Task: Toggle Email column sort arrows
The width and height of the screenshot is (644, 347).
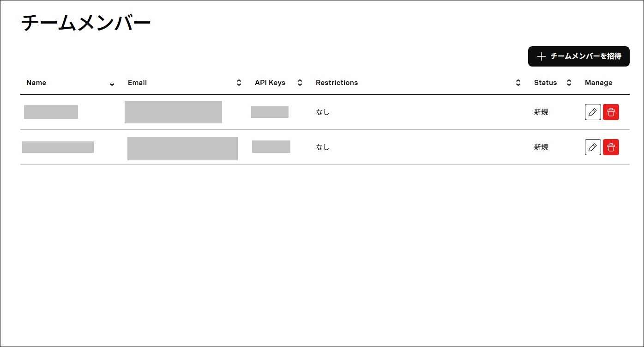Action: pyautogui.click(x=239, y=83)
